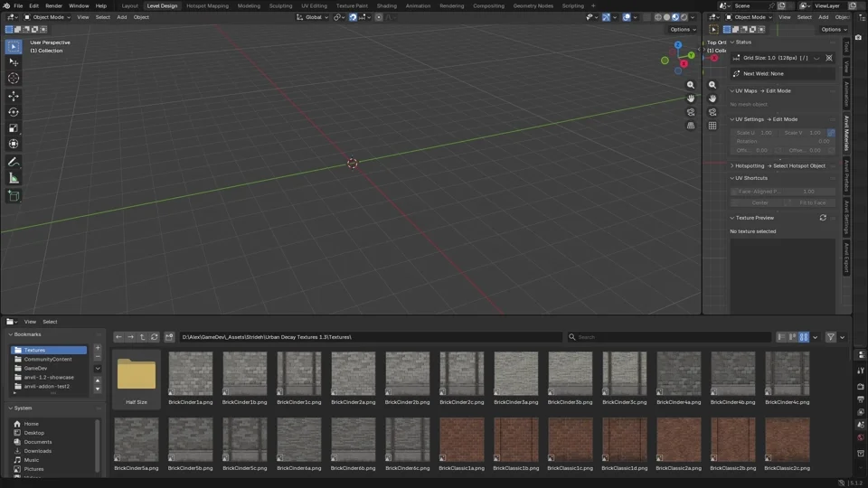868x488 pixels.
Task: Click the grid icon in right viewport
Action: (712, 126)
